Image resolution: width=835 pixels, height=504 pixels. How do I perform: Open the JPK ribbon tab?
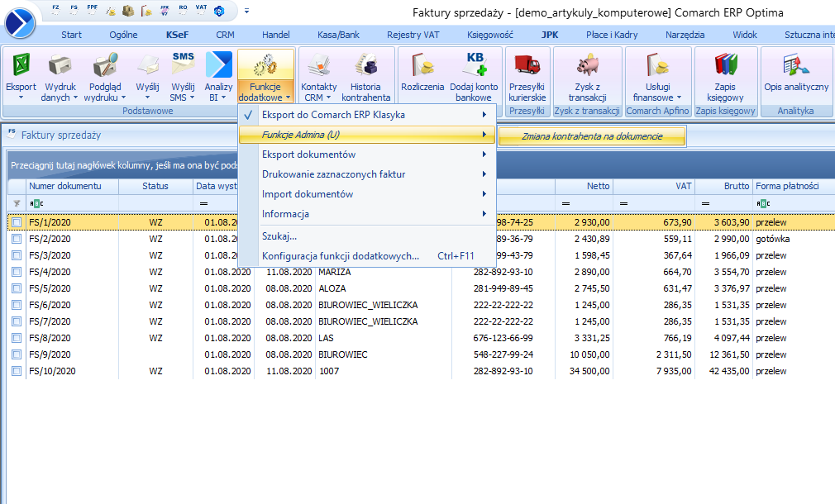pos(550,35)
